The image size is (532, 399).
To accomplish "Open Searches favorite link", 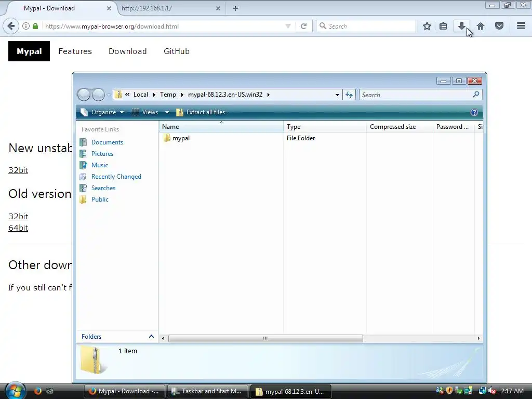I will [x=103, y=188].
